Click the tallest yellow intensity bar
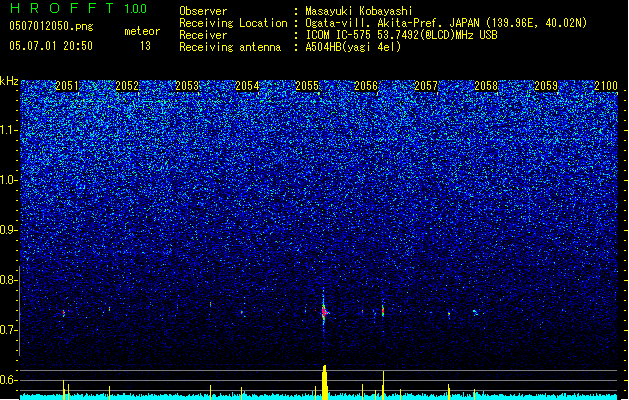629x400 pixels. pyautogui.click(x=325, y=382)
